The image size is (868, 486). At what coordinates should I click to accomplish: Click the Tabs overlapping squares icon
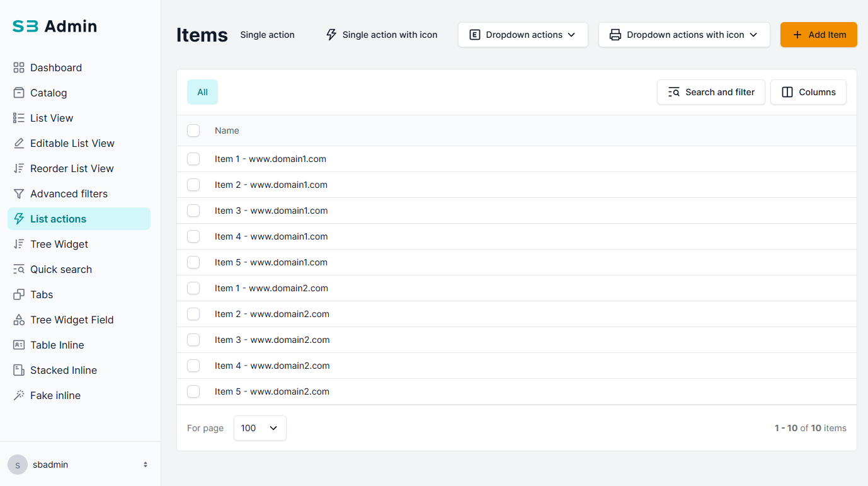pos(19,294)
